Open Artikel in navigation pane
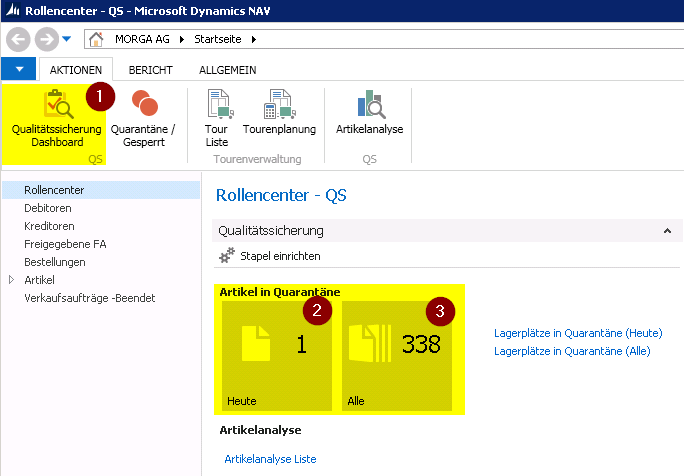Image resolution: width=684 pixels, height=476 pixels. (x=39, y=280)
